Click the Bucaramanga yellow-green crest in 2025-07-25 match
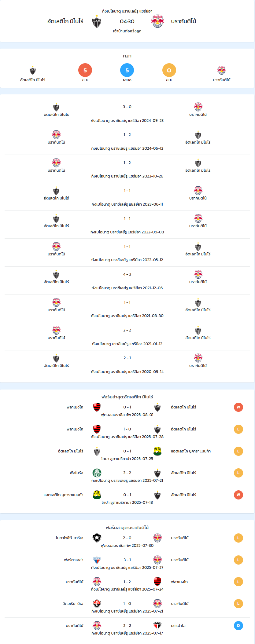This screenshot has height=644, width=255. click(157, 451)
